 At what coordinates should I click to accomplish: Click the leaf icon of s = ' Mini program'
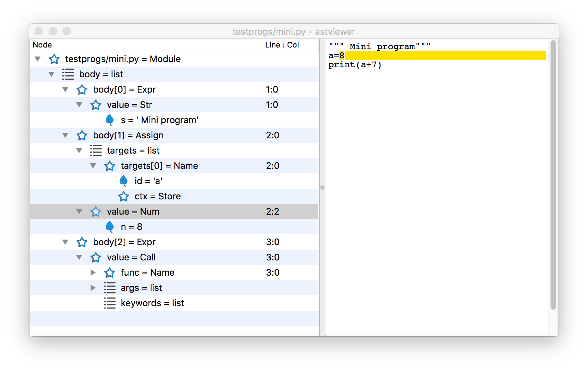[x=110, y=120]
